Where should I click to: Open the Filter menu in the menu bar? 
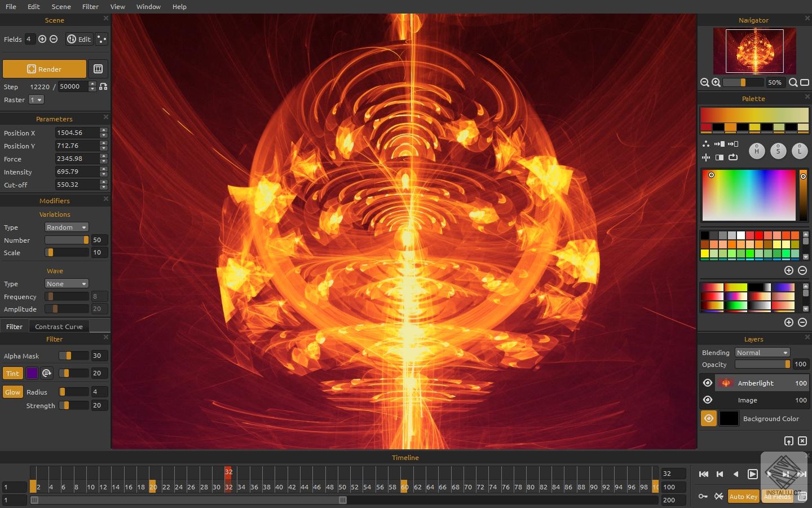pos(90,6)
